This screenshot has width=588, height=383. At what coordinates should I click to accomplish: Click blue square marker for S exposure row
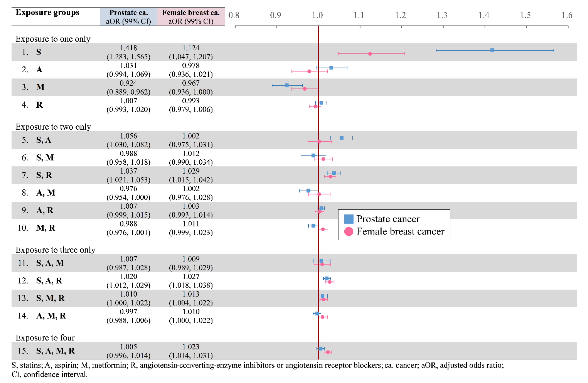(492, 50)
